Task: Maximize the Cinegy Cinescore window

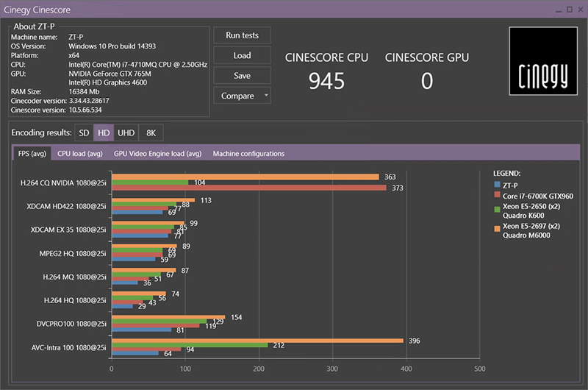Action: click(x=570, y=10)
